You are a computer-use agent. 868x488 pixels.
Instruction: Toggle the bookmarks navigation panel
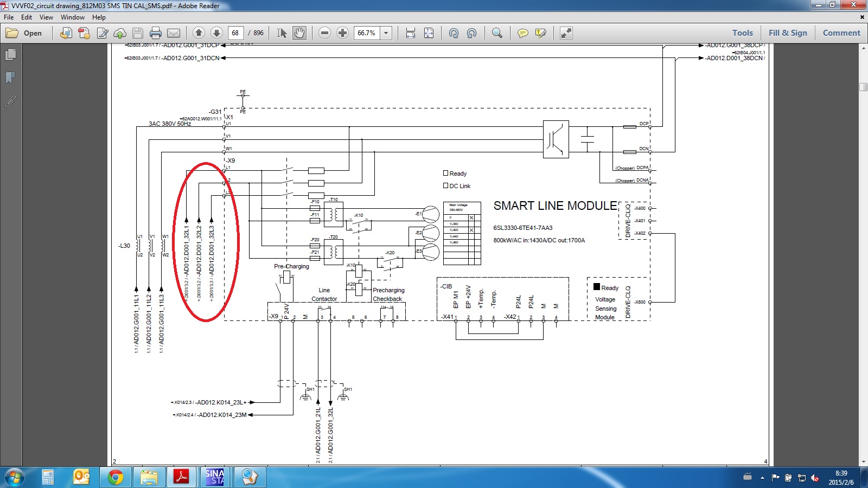point(10,78)
